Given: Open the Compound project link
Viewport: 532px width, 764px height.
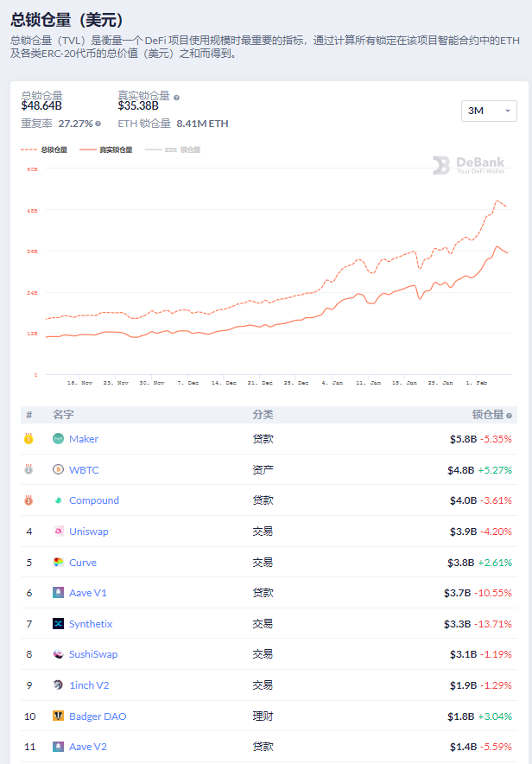Looking at the screenshot, I should [x=94, y=500].
